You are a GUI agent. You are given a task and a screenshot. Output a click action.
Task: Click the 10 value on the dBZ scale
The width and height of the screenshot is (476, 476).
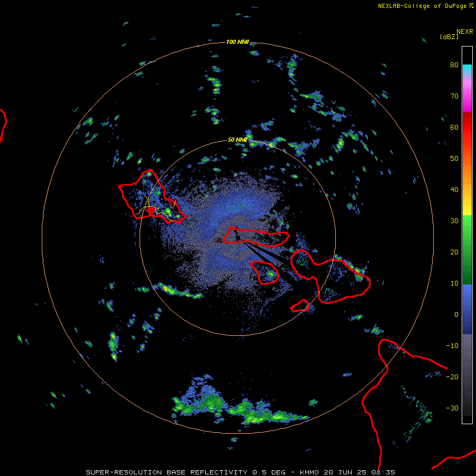pyautogui.click(x=454, y=283)
